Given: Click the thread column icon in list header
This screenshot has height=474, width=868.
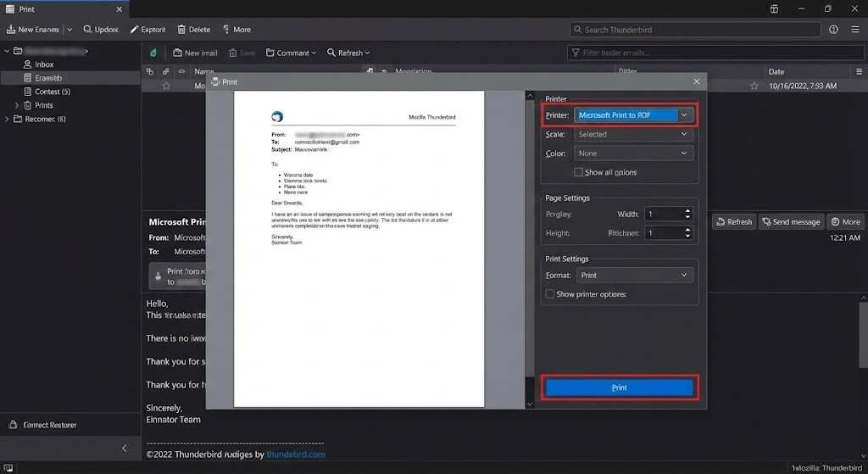Looking at the screenshot, I should click(x=149, y=71).
